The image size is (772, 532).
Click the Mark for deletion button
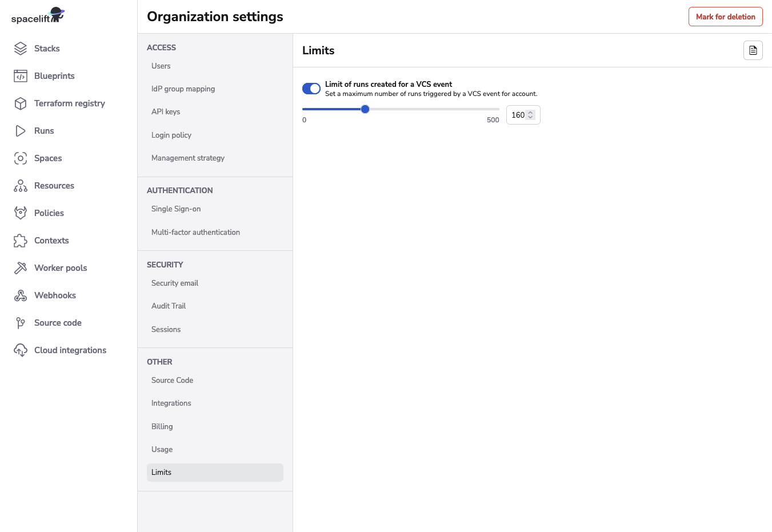click(725, 17)
